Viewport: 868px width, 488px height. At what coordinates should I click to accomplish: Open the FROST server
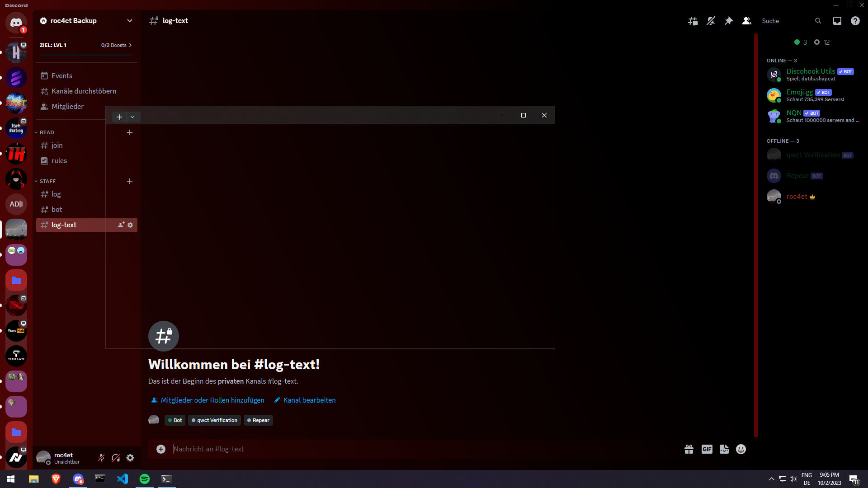point(16,103)
